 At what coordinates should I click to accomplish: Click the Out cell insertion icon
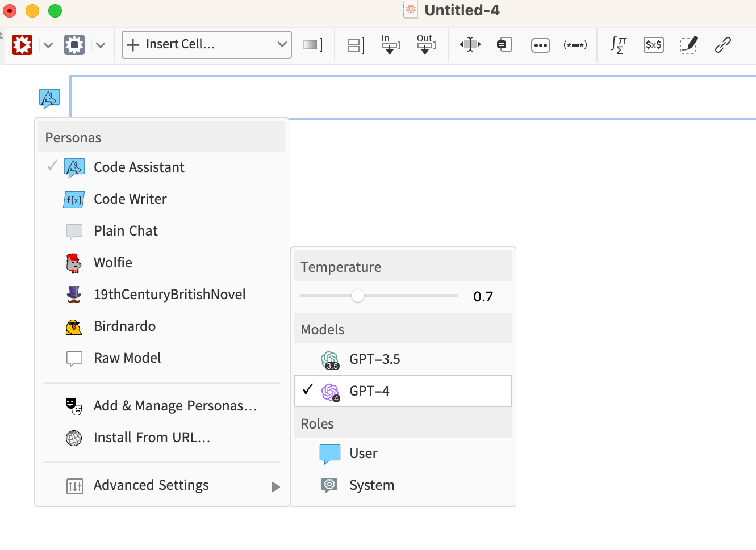click(426, 44)
